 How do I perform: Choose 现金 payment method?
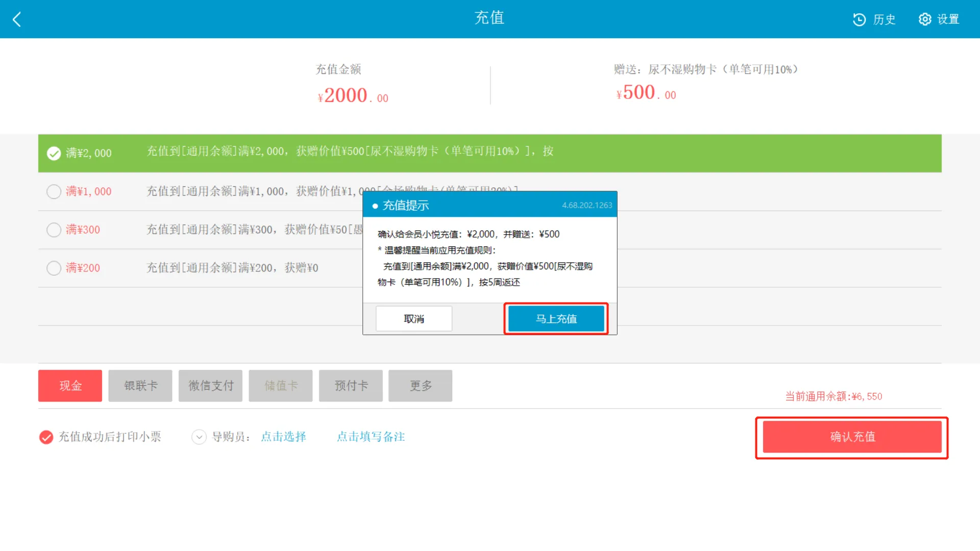pos(70,386)
